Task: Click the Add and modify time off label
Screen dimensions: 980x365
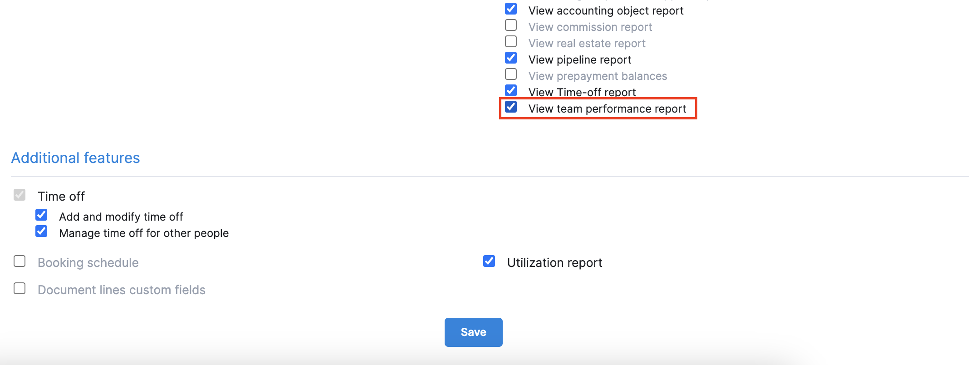Action: [x=121, y=217]
